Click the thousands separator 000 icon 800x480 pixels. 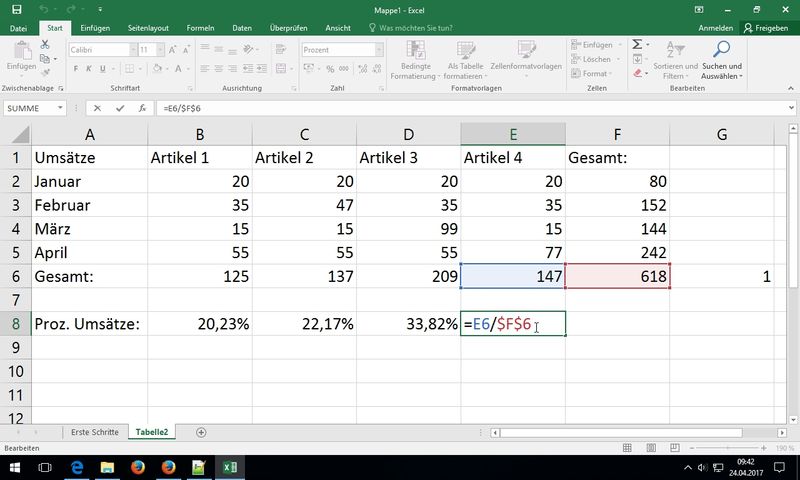click(x=344, y=68)
